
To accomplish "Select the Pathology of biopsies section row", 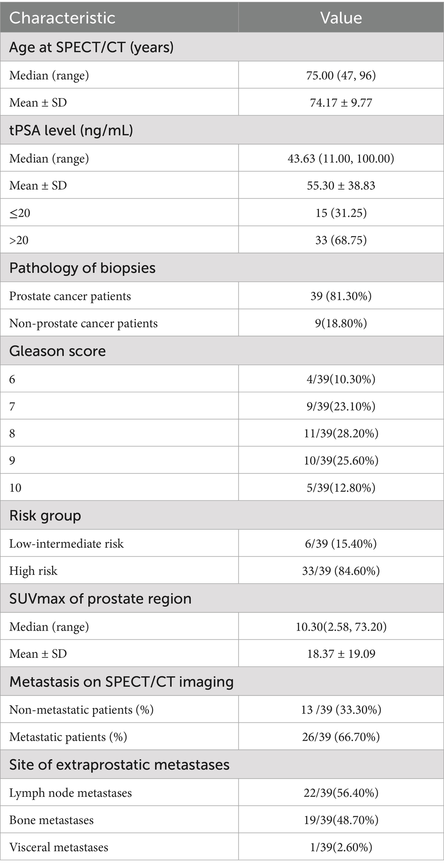I will (x=82, y=268).
